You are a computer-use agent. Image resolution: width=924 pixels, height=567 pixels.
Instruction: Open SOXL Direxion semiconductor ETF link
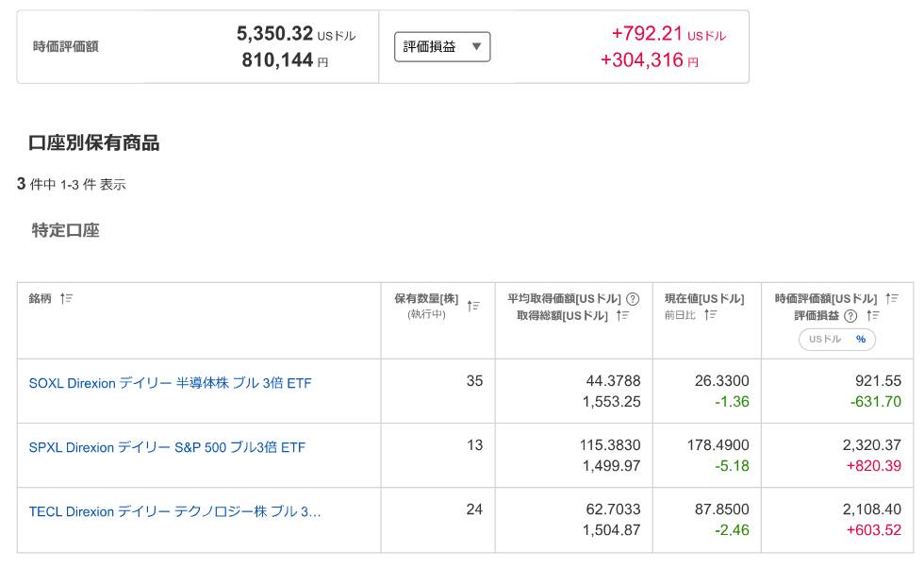pyautogui.click(x=170, y=383)
